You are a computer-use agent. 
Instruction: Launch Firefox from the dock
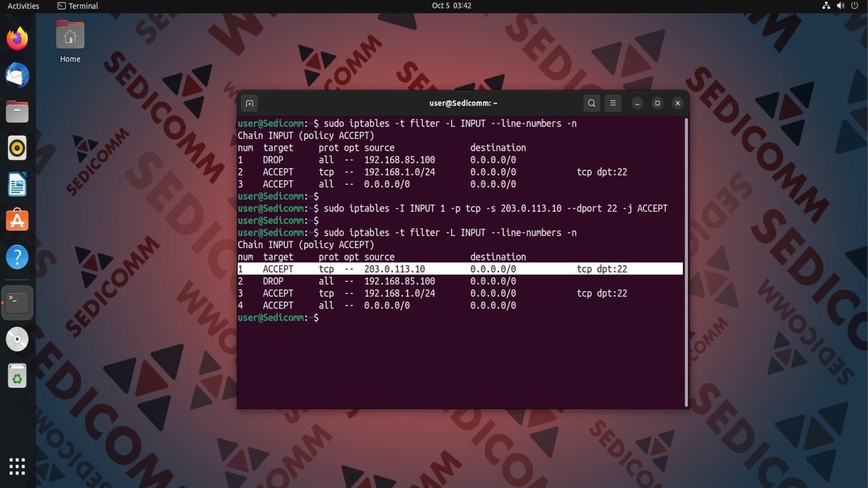tap(17, 39)
